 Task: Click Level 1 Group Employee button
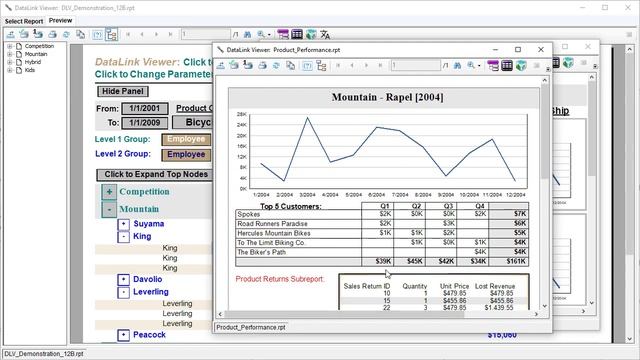[186, 140]
